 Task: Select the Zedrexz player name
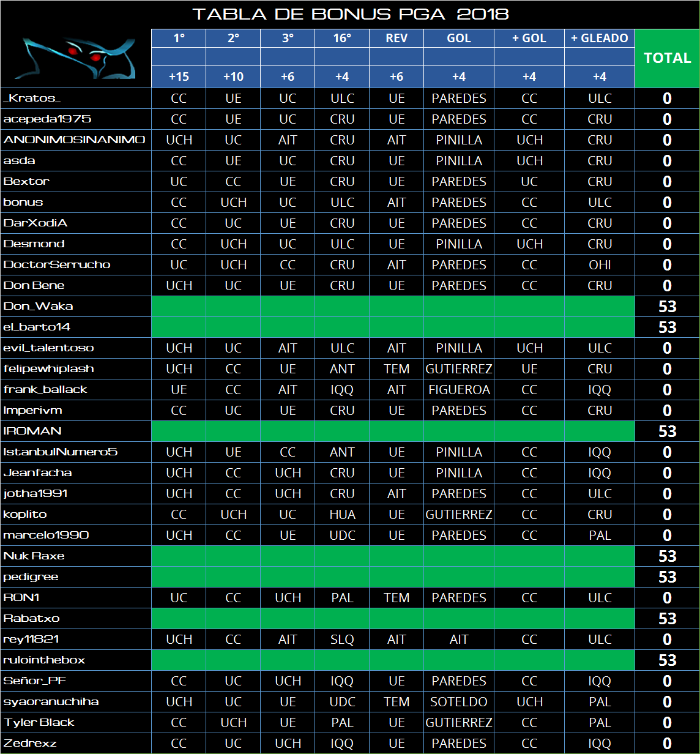tap(30, 744)
